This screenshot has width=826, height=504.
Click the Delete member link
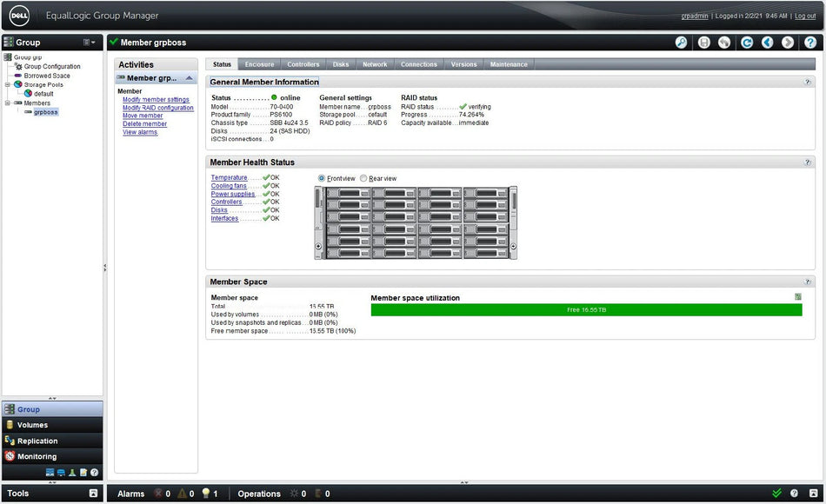click(145, 123)
